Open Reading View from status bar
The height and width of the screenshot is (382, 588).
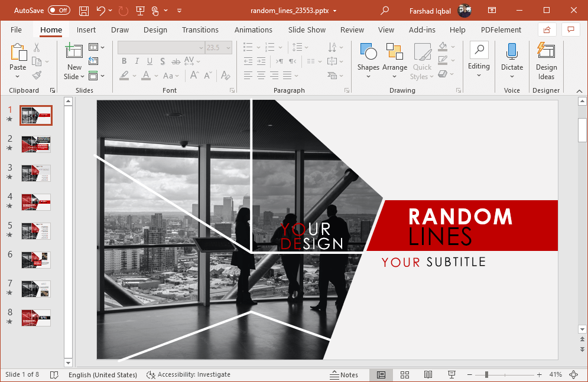(x=428, y=375)
